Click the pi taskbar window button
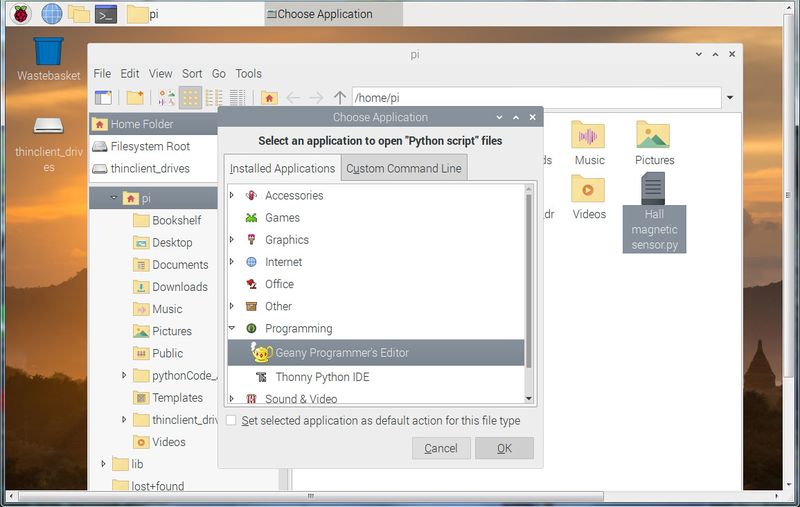The image size is (800, 507). pos(193,14)
